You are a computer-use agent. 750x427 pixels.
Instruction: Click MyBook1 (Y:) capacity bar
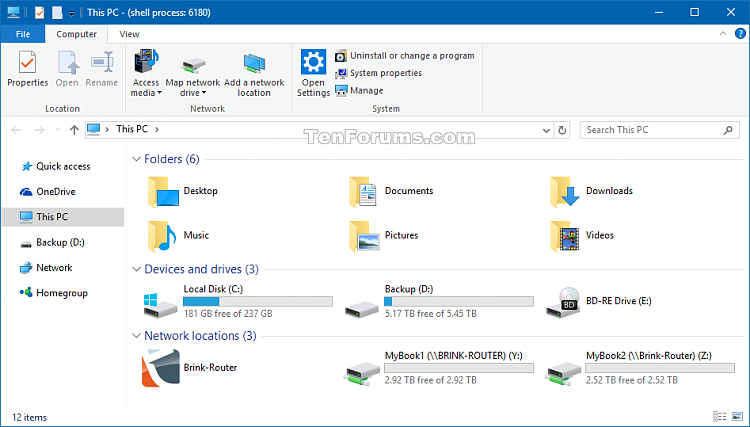pyautogui.click(x=459, y=368)
